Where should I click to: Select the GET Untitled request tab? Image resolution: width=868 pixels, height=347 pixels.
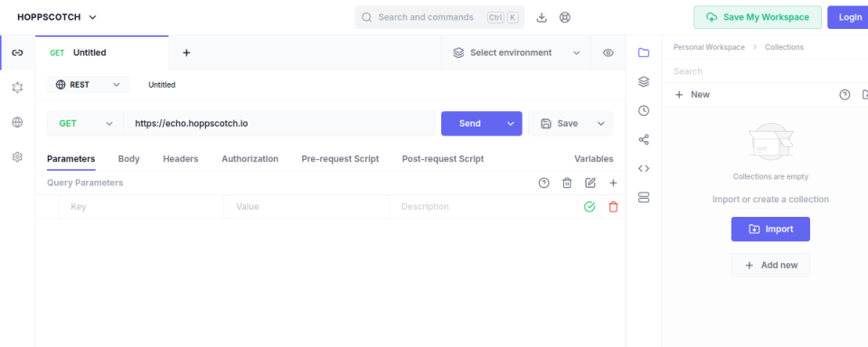click(x=102, y=52)
